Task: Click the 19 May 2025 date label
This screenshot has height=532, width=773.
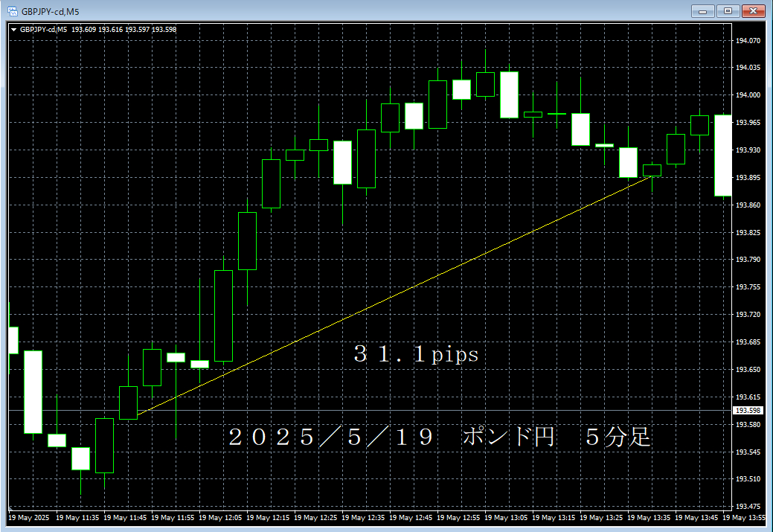Action: pos(30,517)
